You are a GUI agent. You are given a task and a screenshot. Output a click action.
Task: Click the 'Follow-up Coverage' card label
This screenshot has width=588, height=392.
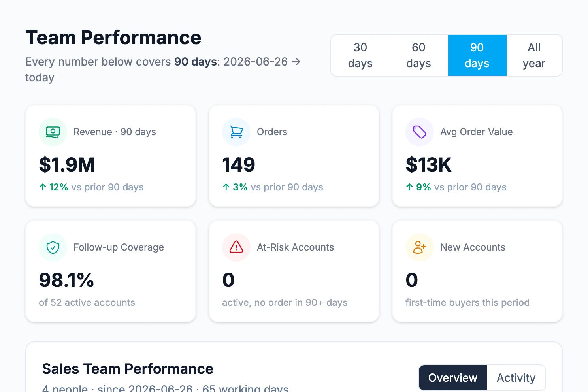coord(119,247)
